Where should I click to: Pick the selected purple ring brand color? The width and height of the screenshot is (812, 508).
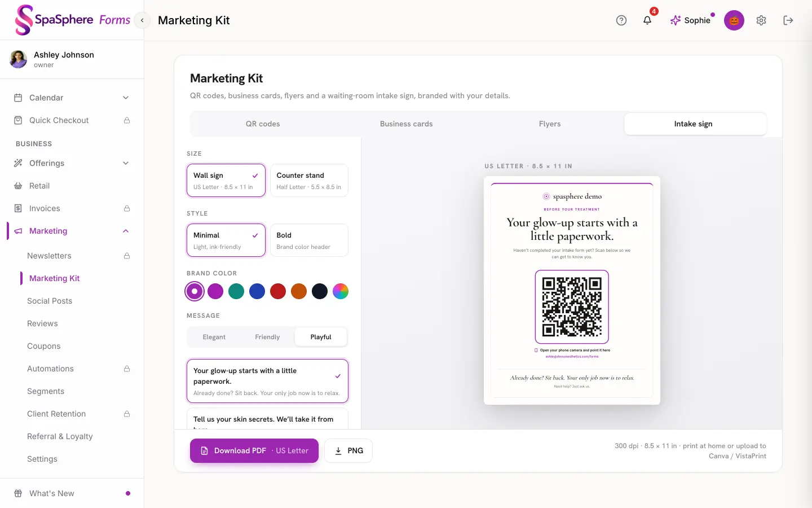(x=195, y=291)
